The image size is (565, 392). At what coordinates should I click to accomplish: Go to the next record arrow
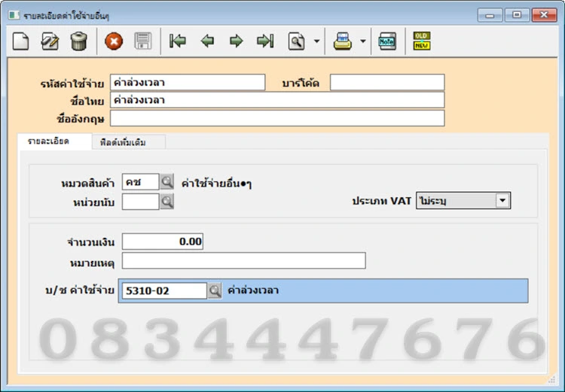click(236, 41)
